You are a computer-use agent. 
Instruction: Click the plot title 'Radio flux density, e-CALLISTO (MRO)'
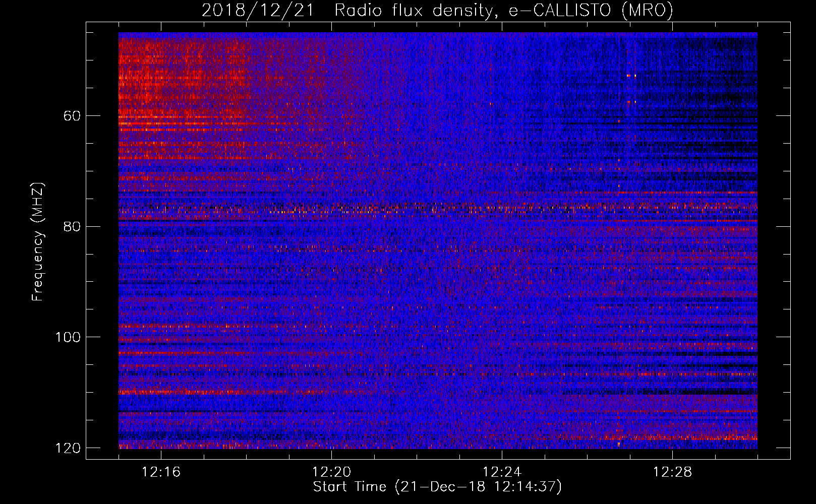[504, 10]
